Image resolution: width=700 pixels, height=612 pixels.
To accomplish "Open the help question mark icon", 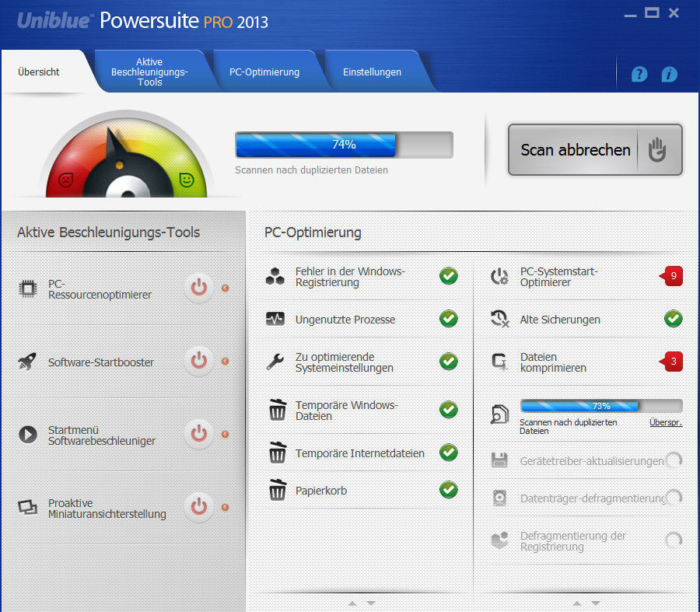I will click(639, 74).
